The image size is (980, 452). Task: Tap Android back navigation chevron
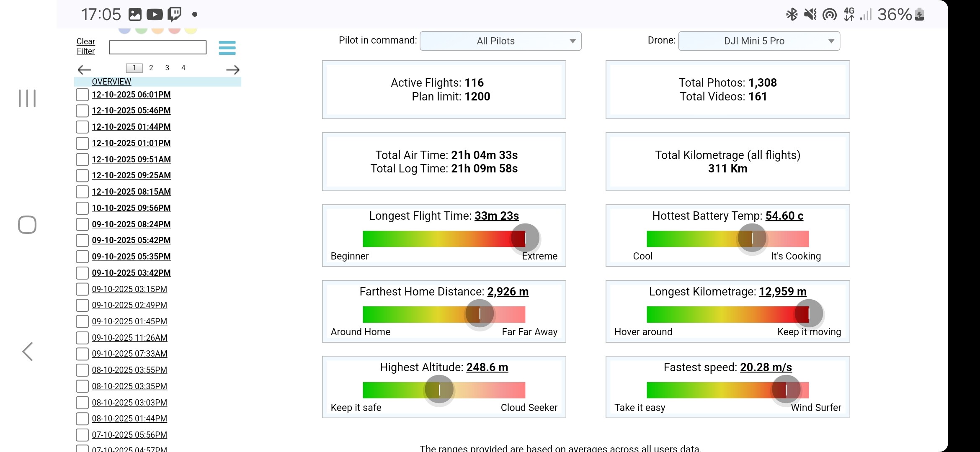[x=28, y=352]
